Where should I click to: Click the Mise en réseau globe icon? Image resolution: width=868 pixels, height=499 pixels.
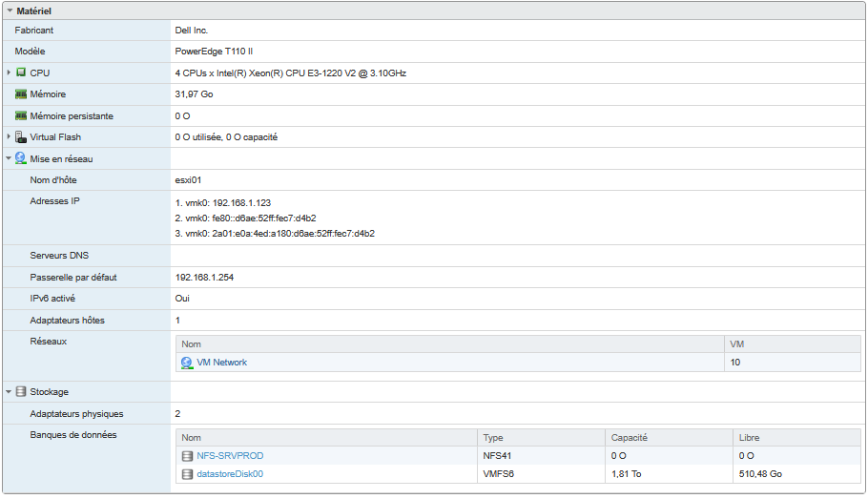tap(21, 158)
